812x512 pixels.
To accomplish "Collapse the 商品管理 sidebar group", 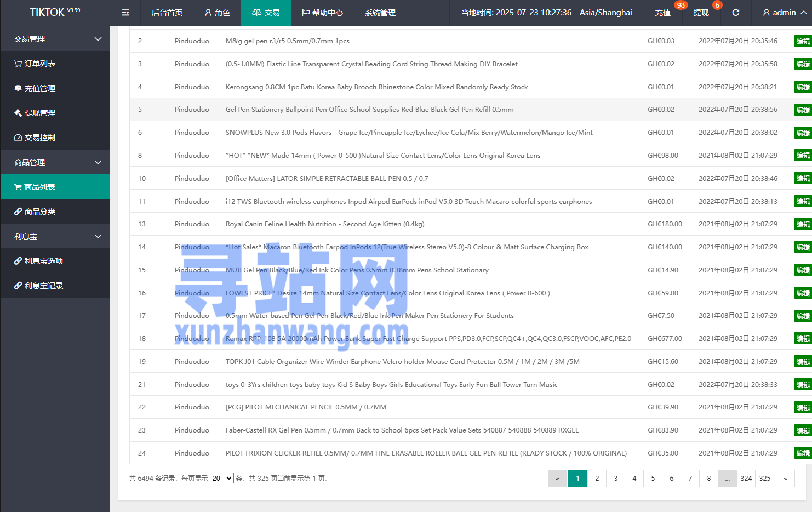I will pos(55,162).
